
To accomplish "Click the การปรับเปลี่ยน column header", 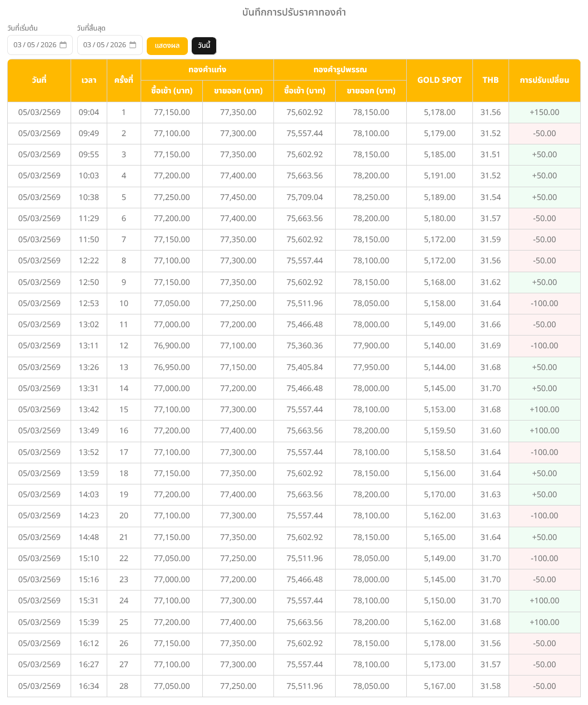I will point(544,80).
